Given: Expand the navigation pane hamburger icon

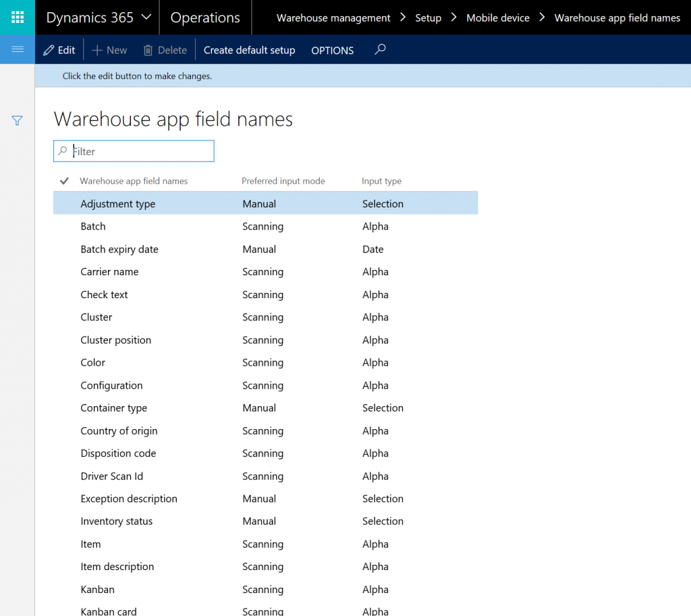Looking at the screenshot, I should (16, 49).
